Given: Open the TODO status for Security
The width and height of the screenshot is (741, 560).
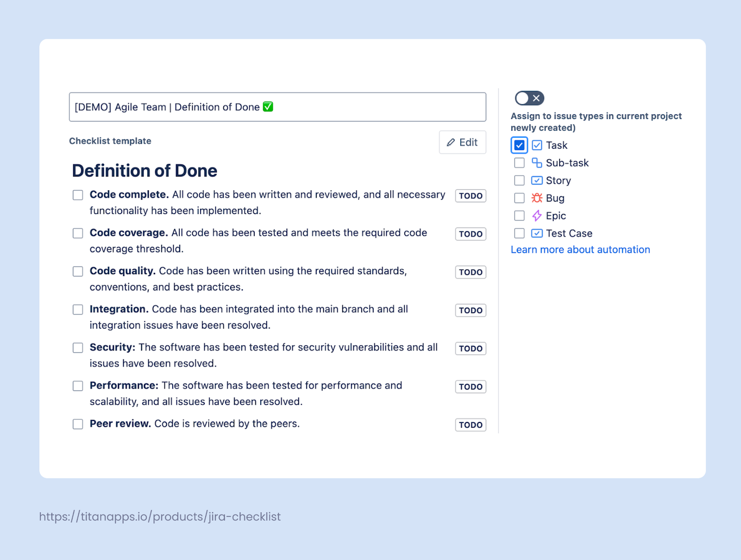Looking at the screenshot, I should coord(470,348).
